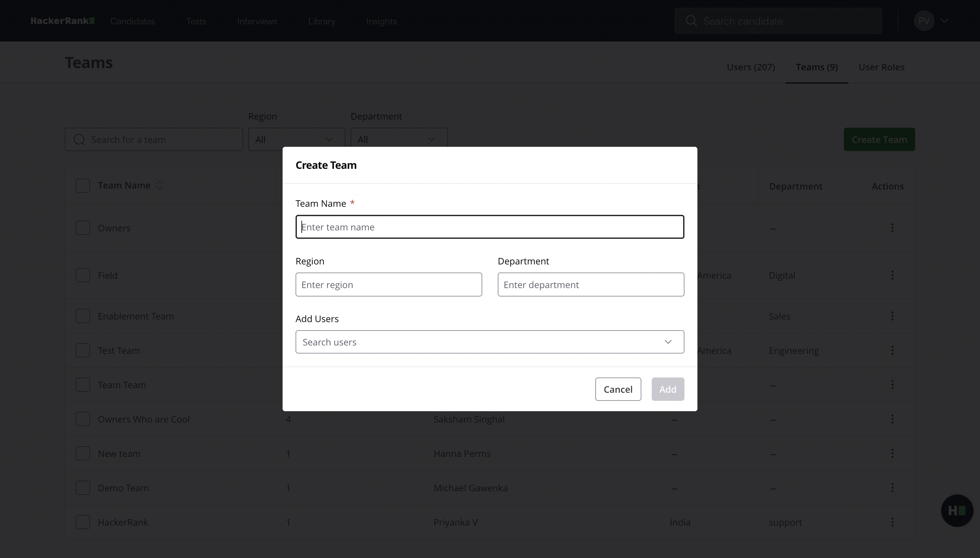Open the Region filter dropdown

pos(296,139)
